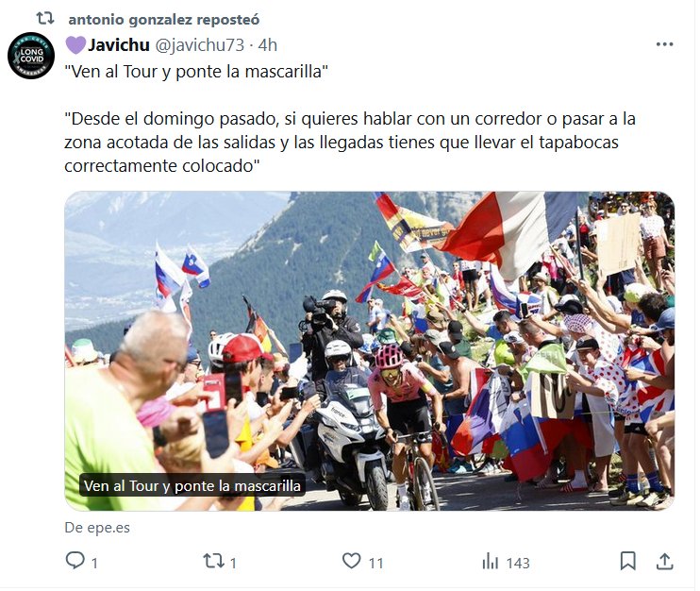Bookmark this post
This screenshot has height=591, width=700.
point(627,561)
